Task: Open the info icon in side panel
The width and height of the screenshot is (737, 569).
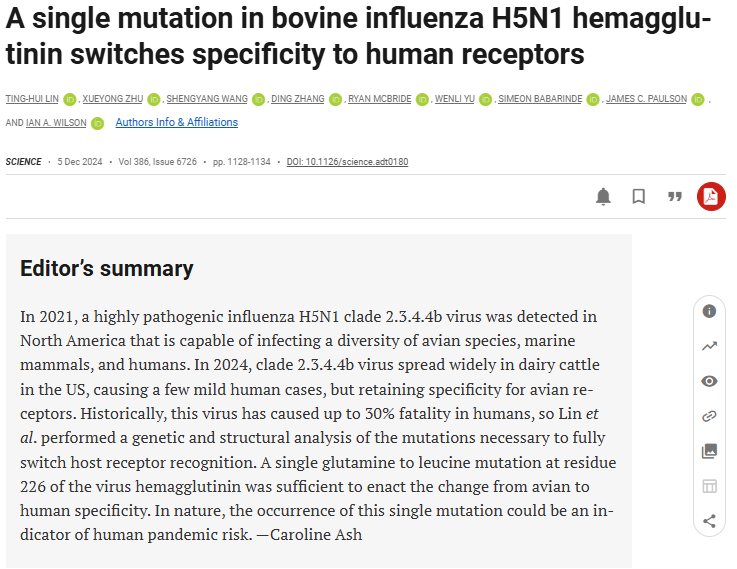Action: click(x=709, y=311)
